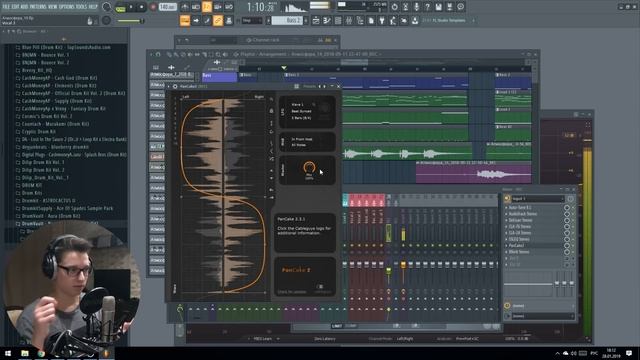Click the red record button

pyautogui.click(x=153, y=7)
